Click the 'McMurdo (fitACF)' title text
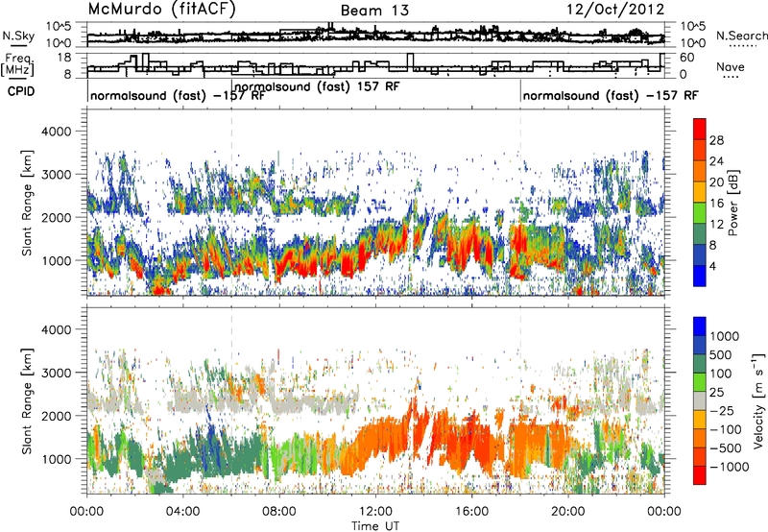 (x=161, y=10)
